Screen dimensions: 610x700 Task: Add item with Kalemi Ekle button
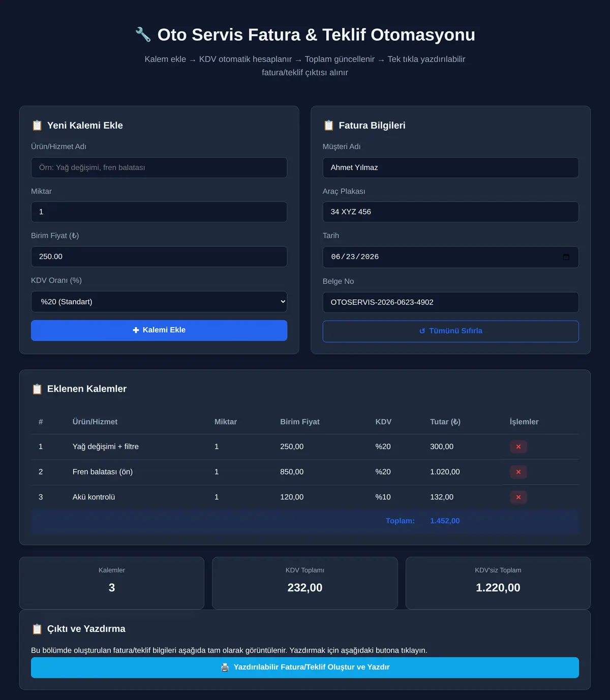pos(159,330)
